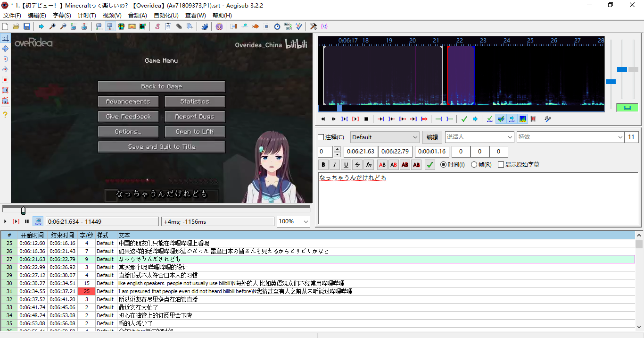Select subtitle row 31 in the grid
Image resolution: width=644 pixels, height=338 pixels.
(318, 291)
